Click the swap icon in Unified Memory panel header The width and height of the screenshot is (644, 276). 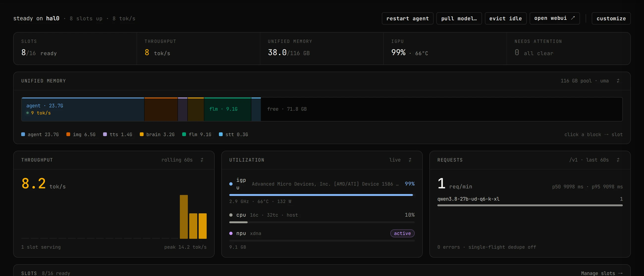pos(618,81)
